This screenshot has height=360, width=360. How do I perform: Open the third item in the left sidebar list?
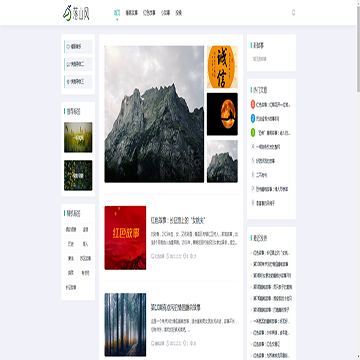click(x=78, y=81)
